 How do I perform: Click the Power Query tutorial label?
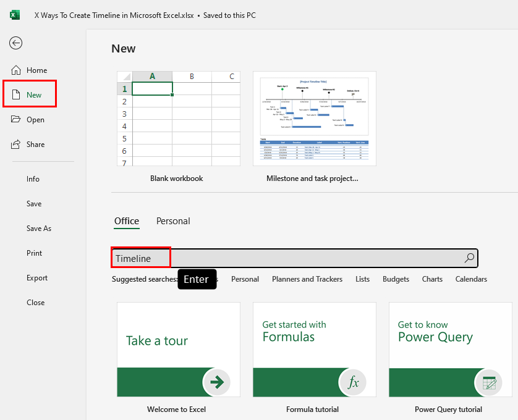click(x=448, y=409)
